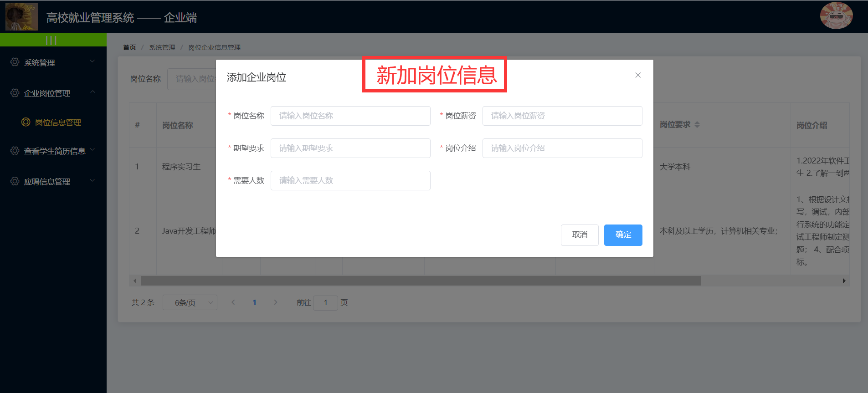Click the 系统管理 gear icon
868x393 pixels.
[15, 62]
